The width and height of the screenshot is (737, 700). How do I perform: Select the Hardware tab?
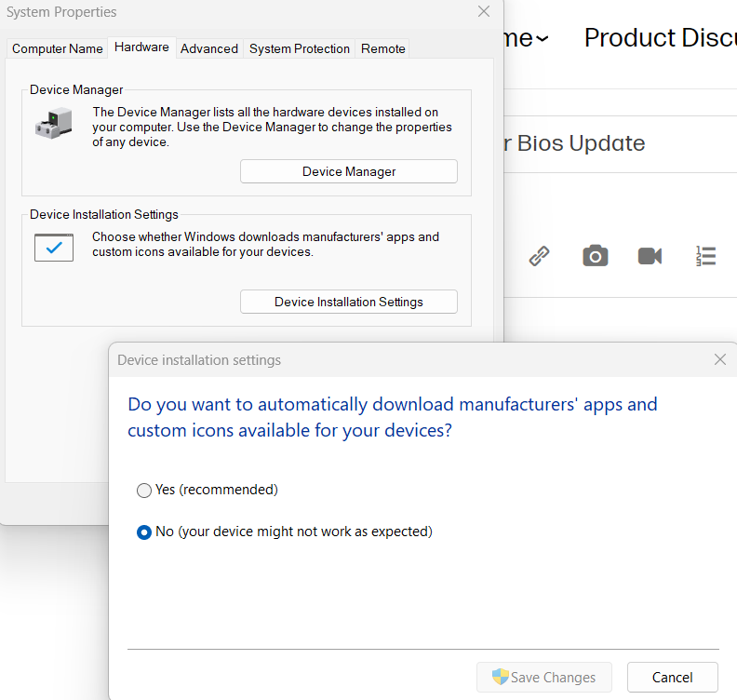tap(141, 47)
